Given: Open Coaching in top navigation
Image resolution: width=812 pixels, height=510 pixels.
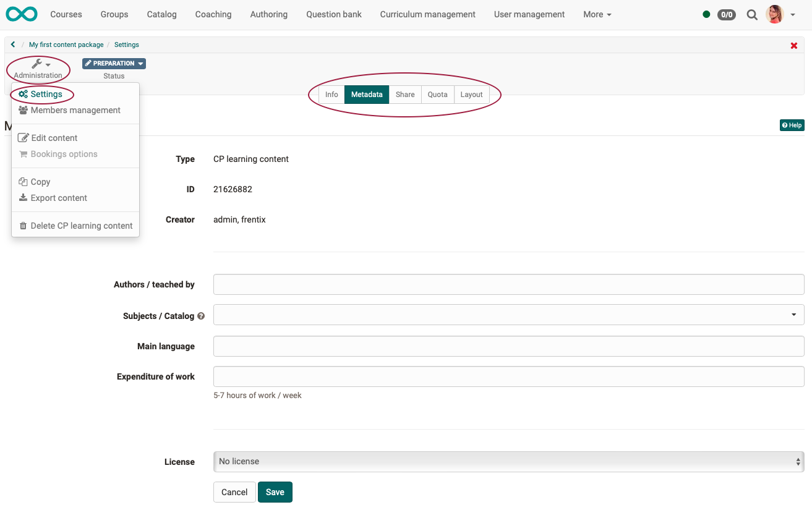Looking at the screenshot, I should pyautogui.click(x=213, y=14).
